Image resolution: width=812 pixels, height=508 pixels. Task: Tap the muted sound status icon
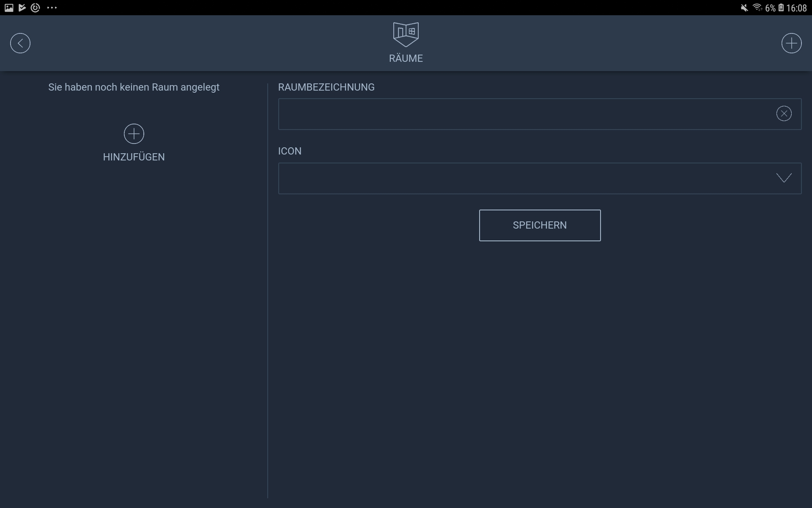point(744,8)
